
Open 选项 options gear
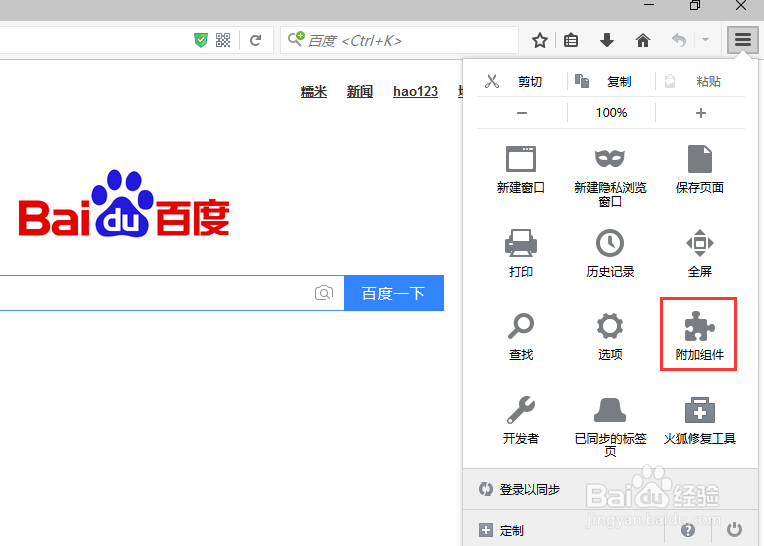tap(610, 337)
